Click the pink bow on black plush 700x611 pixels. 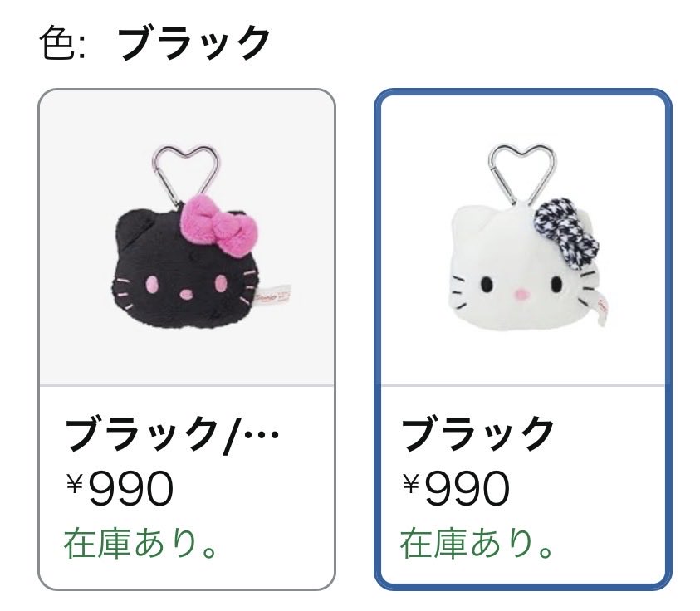[x=220, y=226]
